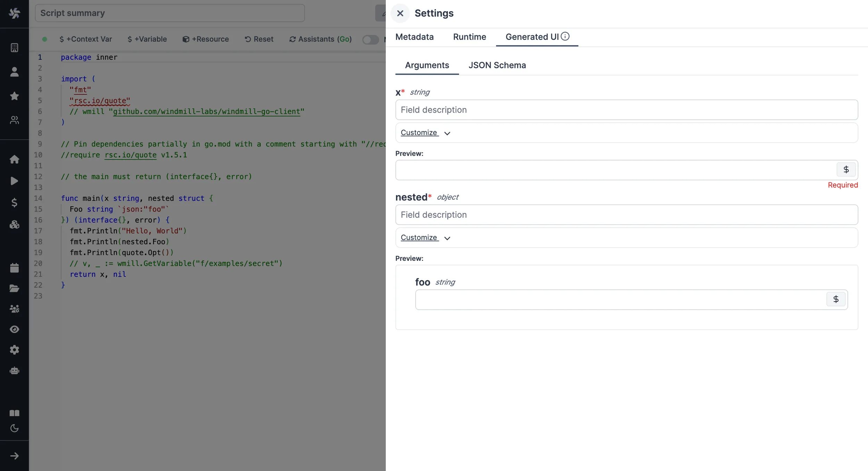The height and width of the screenshot is (471, 868).
Task: Add a Context Var from the toolbar
Action: 85,39
